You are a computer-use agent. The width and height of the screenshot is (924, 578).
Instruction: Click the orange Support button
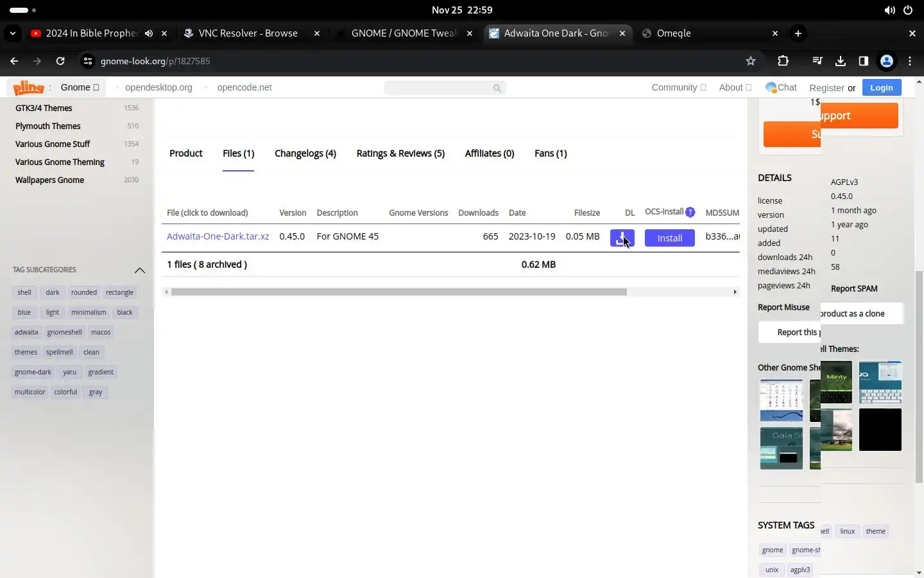tap(859, 116)
